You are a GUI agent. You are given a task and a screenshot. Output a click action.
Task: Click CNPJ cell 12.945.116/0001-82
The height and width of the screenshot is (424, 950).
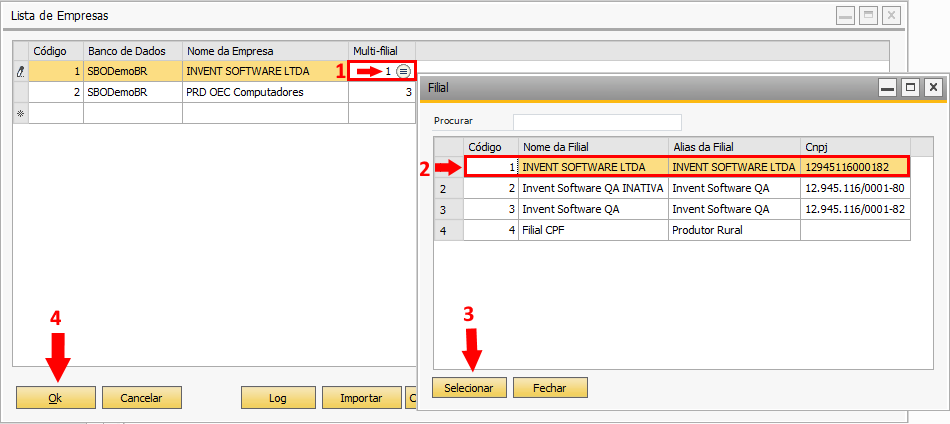855,209
